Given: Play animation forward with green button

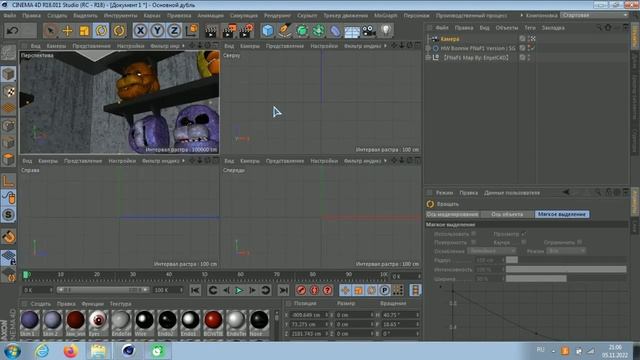Looking at the screenshot, I should pyautogui.click(x=239, y=290).
